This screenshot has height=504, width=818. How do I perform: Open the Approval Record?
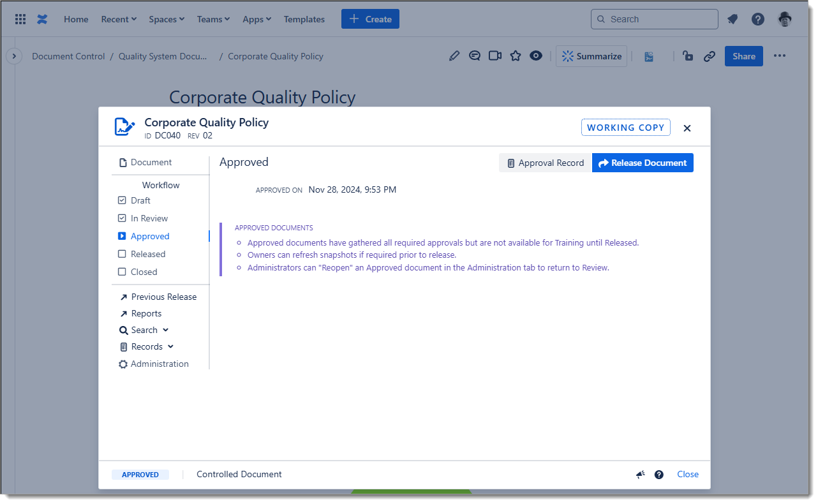coord(546,163)
